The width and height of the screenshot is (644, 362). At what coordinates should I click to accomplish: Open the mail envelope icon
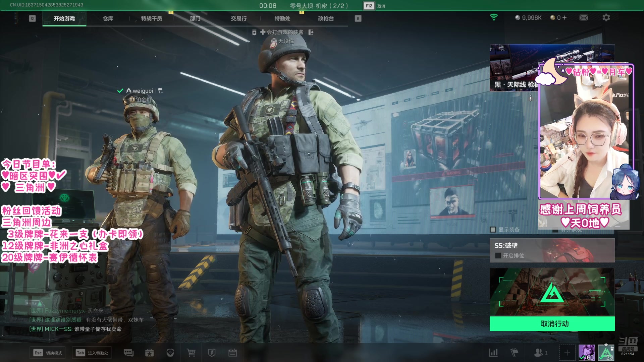pos(584,17)
